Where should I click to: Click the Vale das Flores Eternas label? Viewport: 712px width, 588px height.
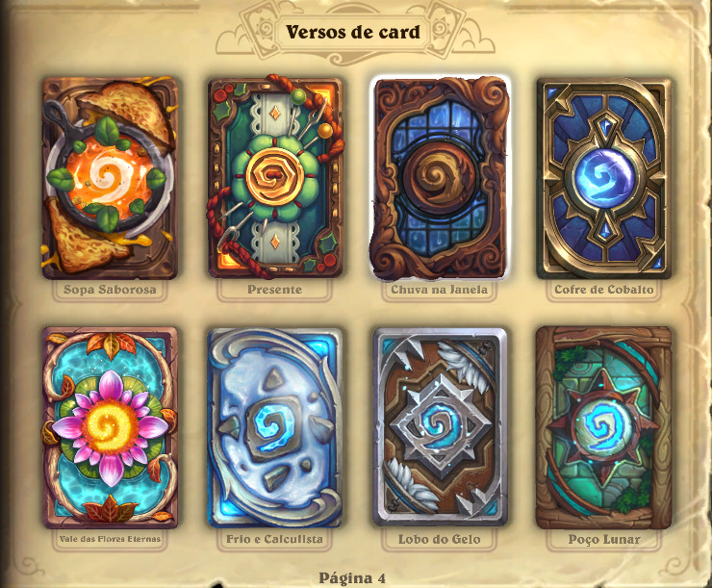(110, 540)
